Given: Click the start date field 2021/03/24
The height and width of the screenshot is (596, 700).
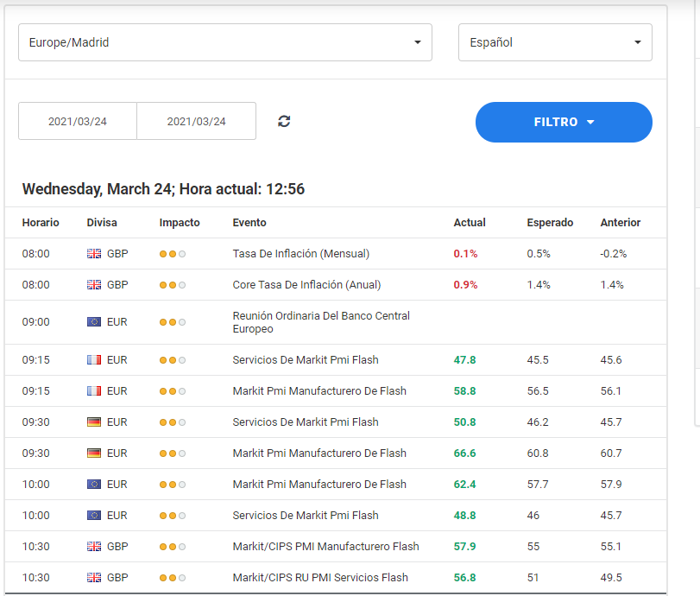Looking at the screenshot, I should [78, 121].
